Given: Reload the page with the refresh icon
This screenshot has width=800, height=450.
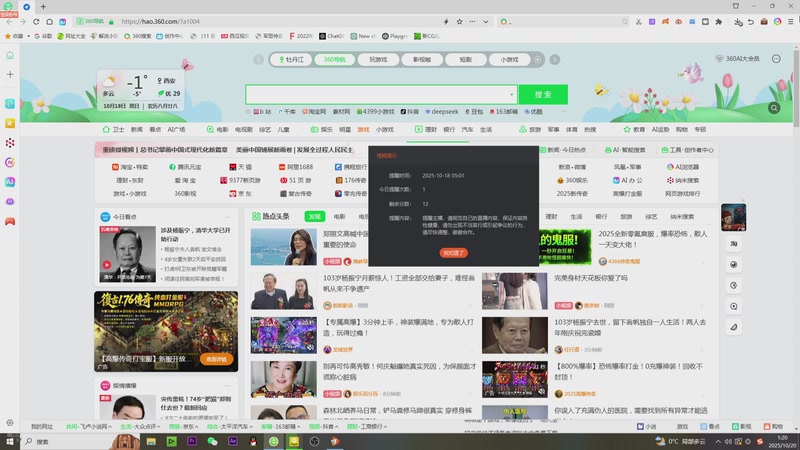Looking at the screenshot, I should (x=36, y=22).
